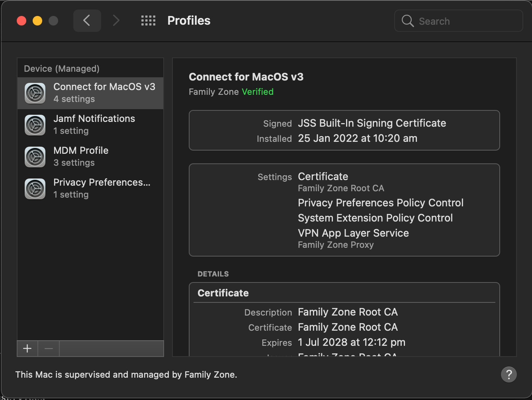Click '3 settings' under MDM Profile
This screenshot has height=400, width=532.
(x=74, y=163)
